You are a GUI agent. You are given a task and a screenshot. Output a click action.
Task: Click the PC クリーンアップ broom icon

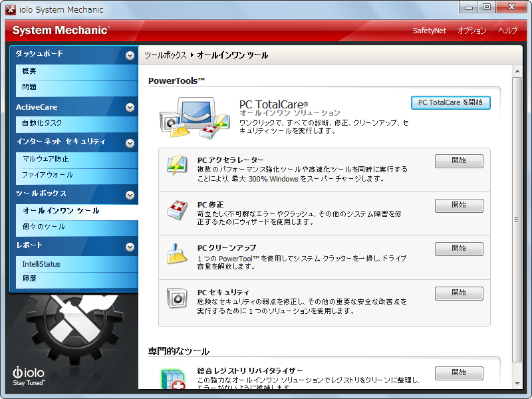(x=177, y=253)
